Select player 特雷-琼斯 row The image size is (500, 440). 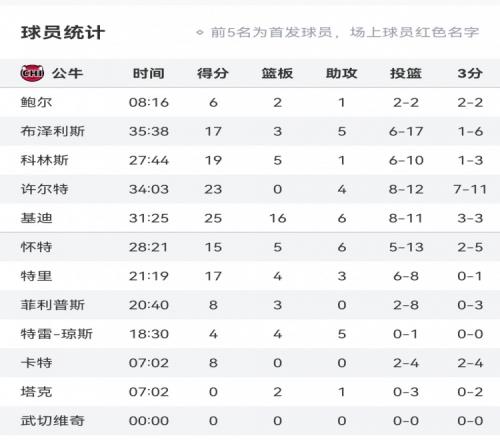(x=250, y=334)
